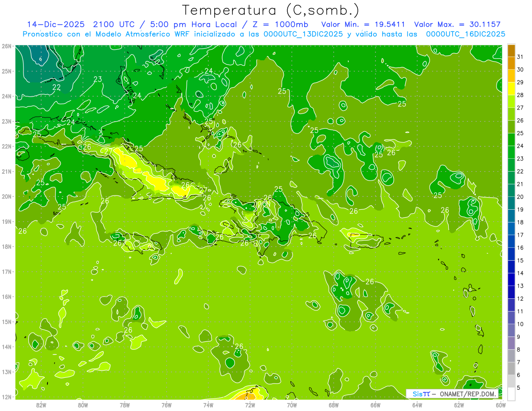Click longitude axis label "82W"
The height and width of the screenshot is (411, 532).
[41, 405]
